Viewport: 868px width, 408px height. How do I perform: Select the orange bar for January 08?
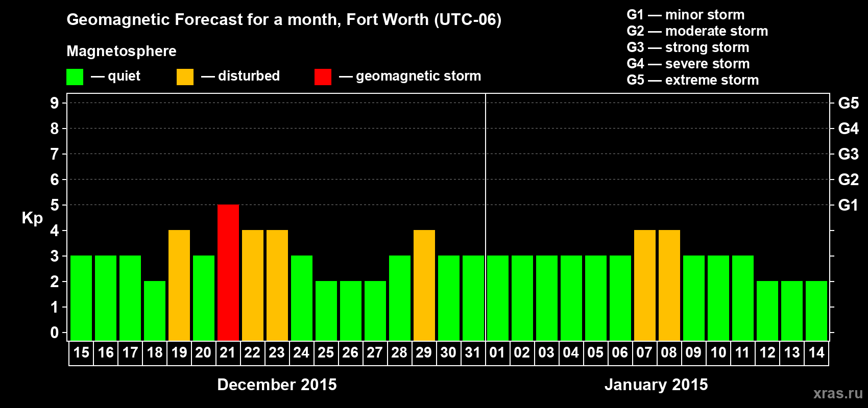(x=669, y=285)
